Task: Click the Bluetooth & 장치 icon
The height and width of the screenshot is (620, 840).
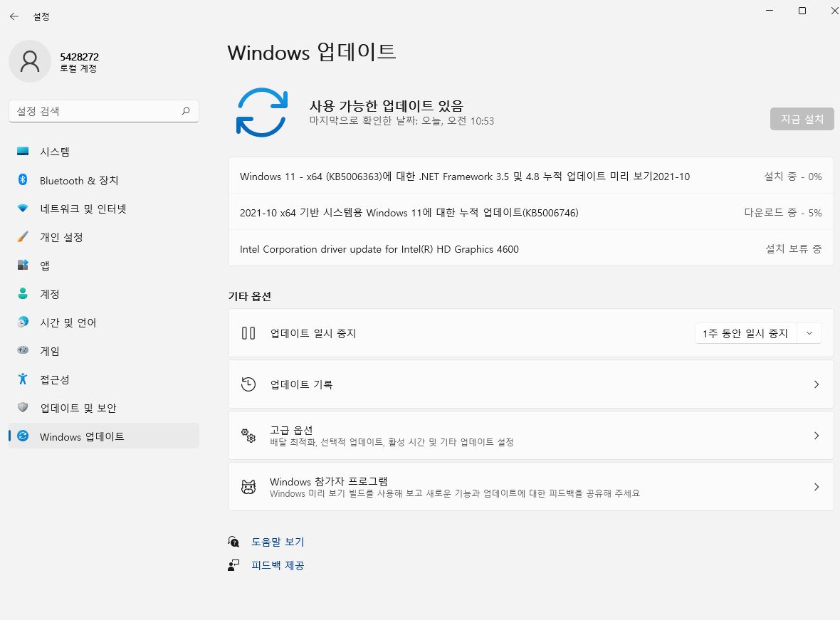Action: click(x=23, y=179)
